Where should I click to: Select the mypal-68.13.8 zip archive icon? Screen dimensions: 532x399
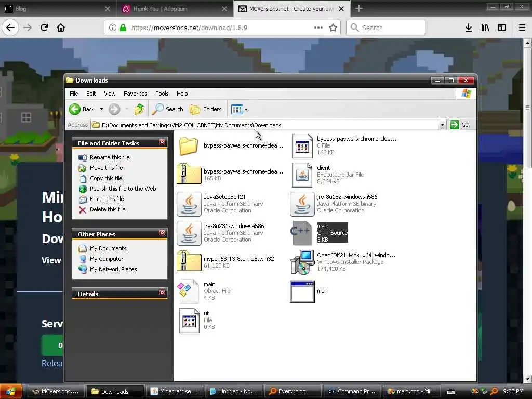click(189, 261)
